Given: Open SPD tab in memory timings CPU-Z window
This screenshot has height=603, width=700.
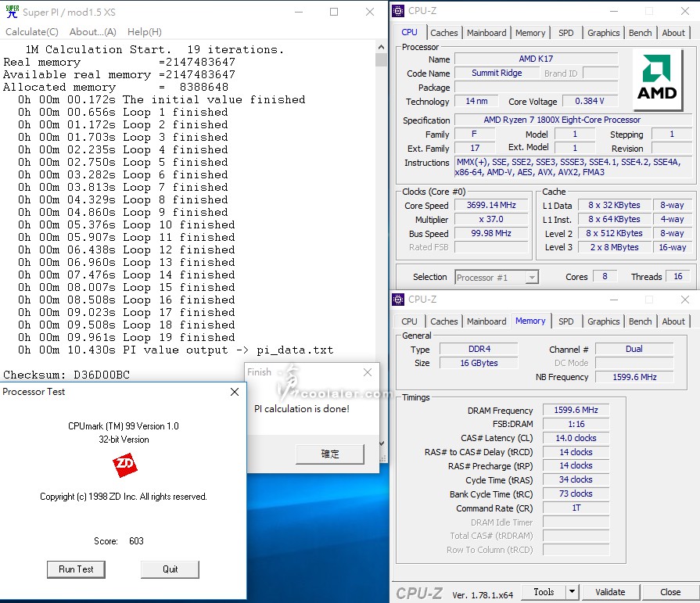Looking at the screenshot, I should pyautogui.click(x=566, y=321).
